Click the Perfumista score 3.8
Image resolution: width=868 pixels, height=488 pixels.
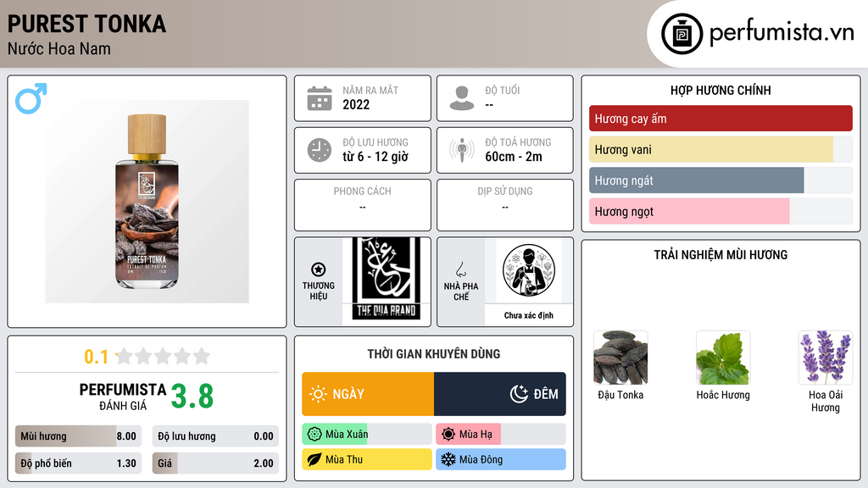click(x=192, y=396)
